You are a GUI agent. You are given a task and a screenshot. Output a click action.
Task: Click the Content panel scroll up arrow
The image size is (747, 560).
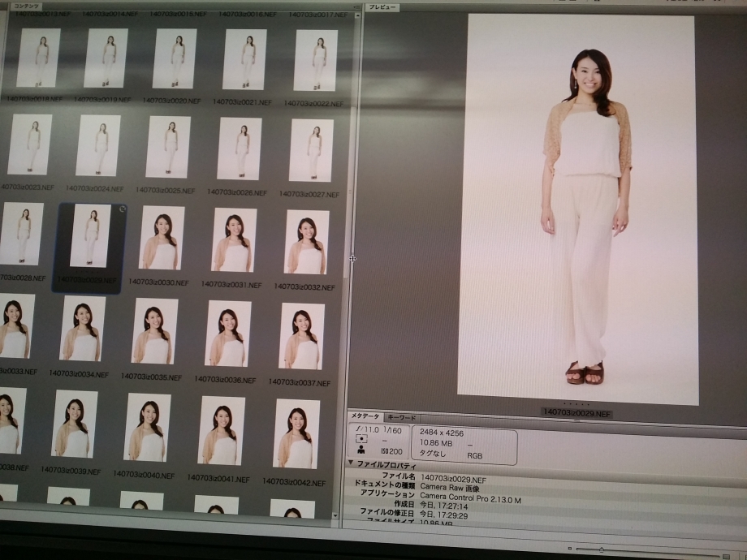click(358, 15)
